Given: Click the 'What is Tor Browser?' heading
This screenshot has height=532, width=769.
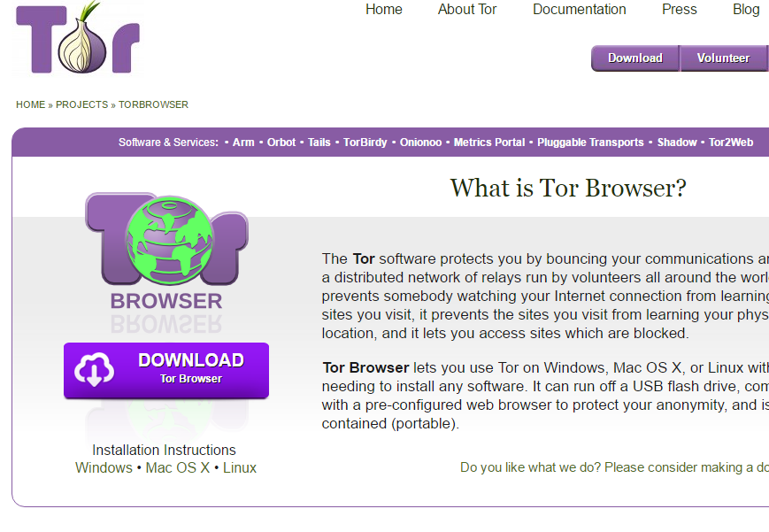Looking at the screenshot, I should click(x=568, y=188).
